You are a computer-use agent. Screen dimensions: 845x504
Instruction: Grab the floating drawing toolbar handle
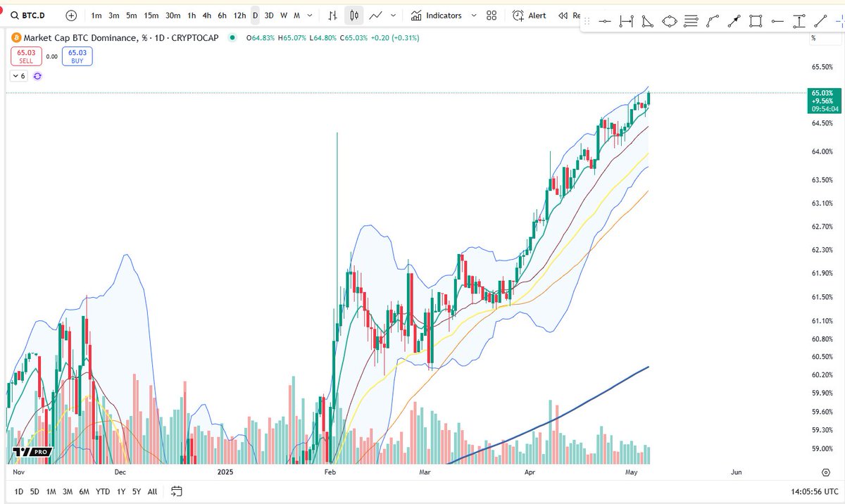tap(586, 21)
